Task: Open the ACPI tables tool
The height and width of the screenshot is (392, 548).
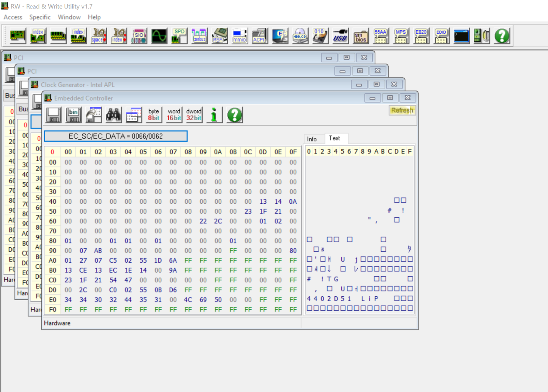Action: point(260,36)
